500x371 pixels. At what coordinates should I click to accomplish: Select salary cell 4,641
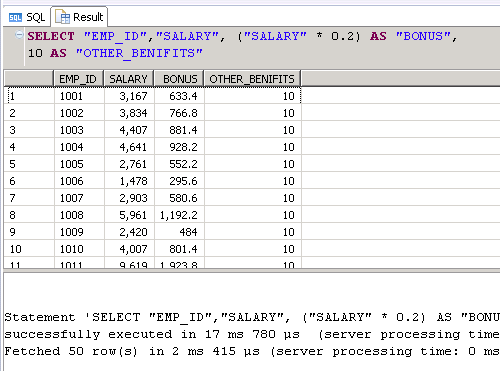pos(129,147)
